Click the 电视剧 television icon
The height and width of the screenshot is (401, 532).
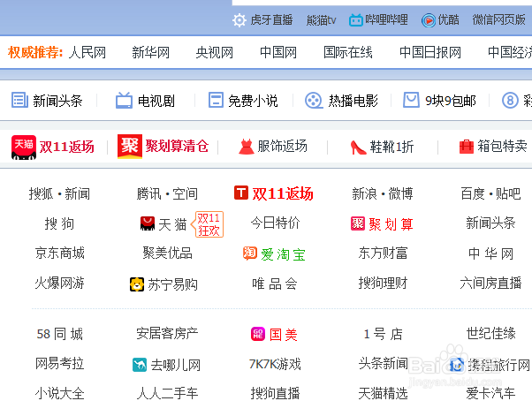[124, 101]
